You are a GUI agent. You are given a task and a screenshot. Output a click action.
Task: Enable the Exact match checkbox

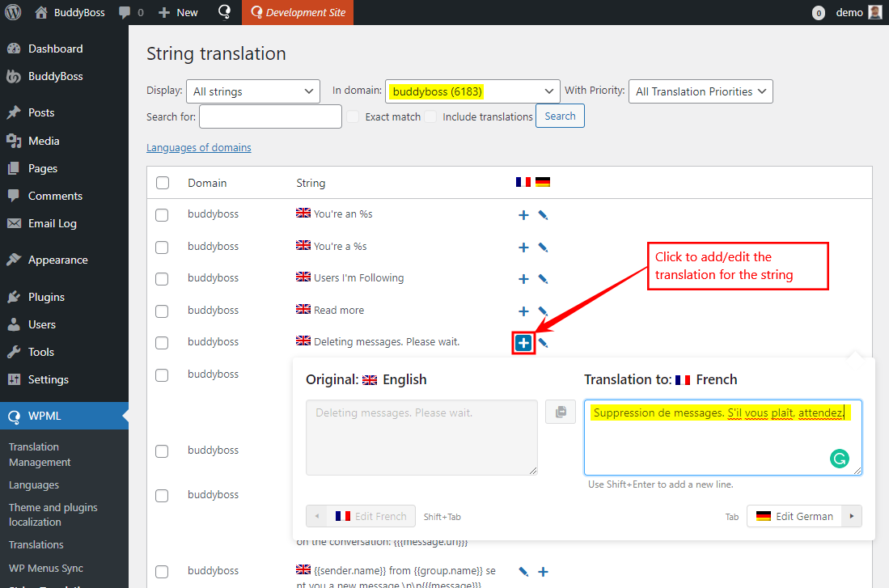click(353, 116)
